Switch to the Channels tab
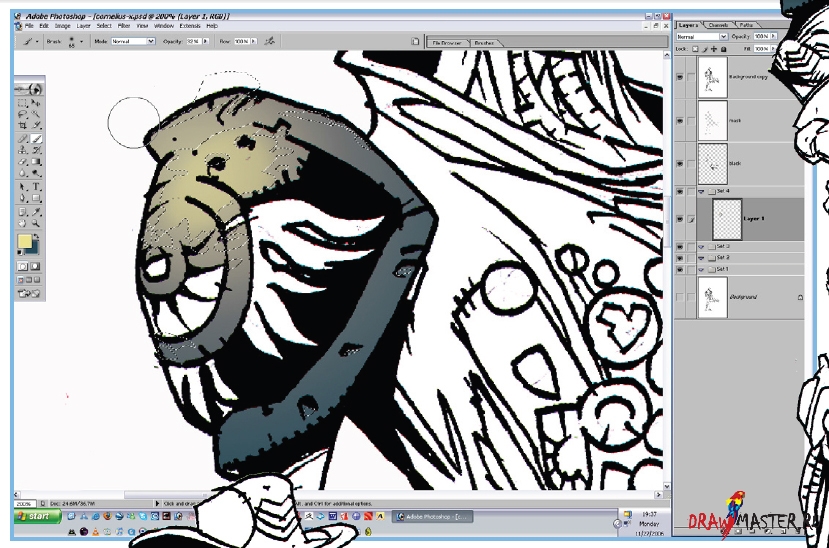 (x=718, y=25)
